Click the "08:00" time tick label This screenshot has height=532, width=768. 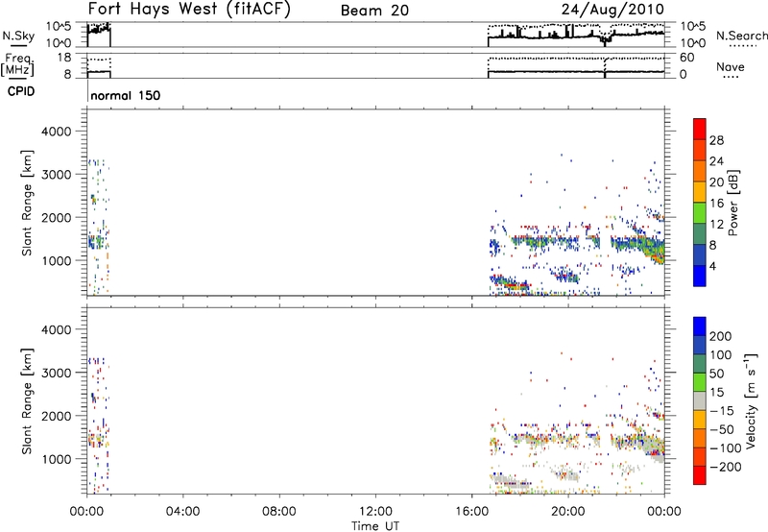coord(278,512)
